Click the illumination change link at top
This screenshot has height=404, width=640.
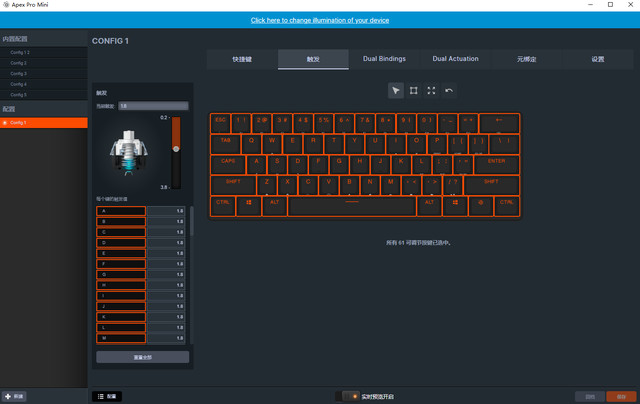click(x=320, y=20)
